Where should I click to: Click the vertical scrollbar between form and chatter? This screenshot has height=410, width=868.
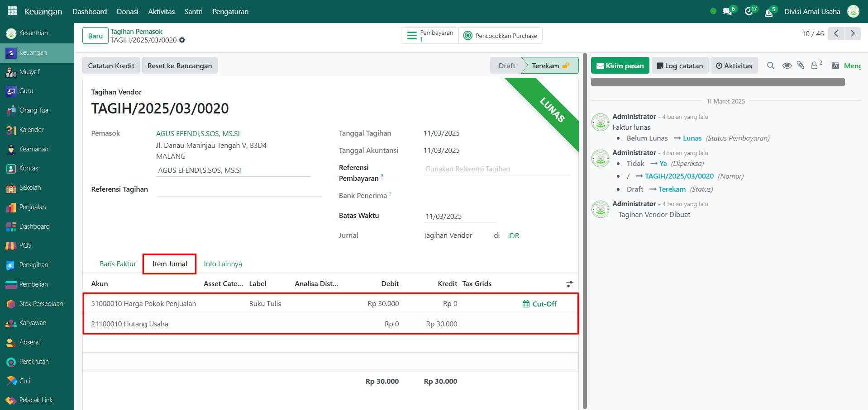(585, 226)
